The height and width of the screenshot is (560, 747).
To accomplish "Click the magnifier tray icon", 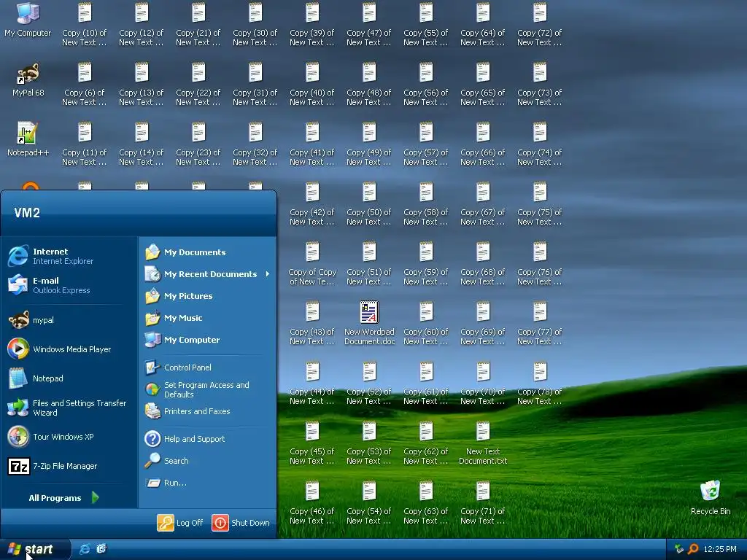I will click(693, 549).
